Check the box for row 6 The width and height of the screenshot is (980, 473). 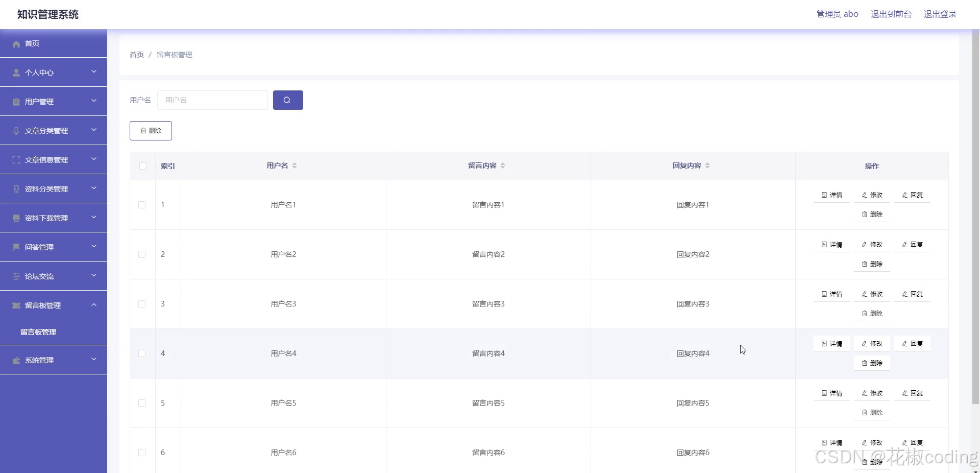142,453
